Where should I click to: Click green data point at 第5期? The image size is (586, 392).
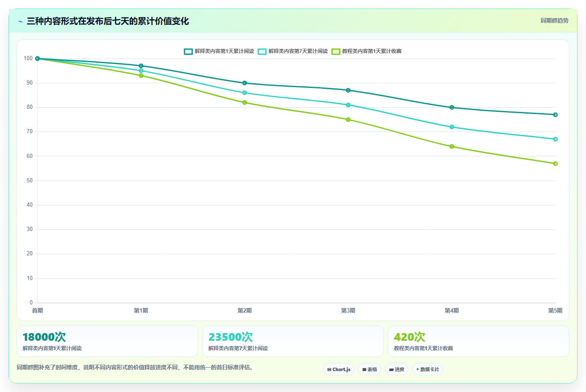click(x=555, y=164)
